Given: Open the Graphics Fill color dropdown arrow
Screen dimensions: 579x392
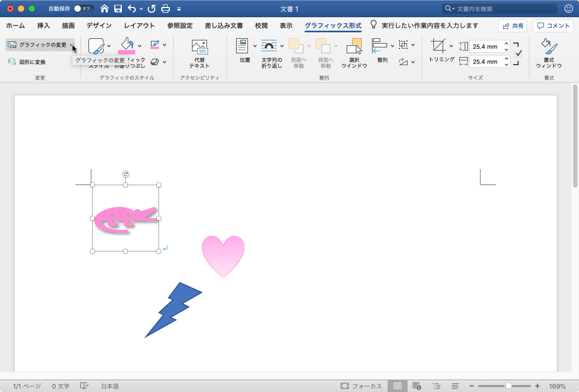Looking at the screenshot, I should [x=140, y=46].
